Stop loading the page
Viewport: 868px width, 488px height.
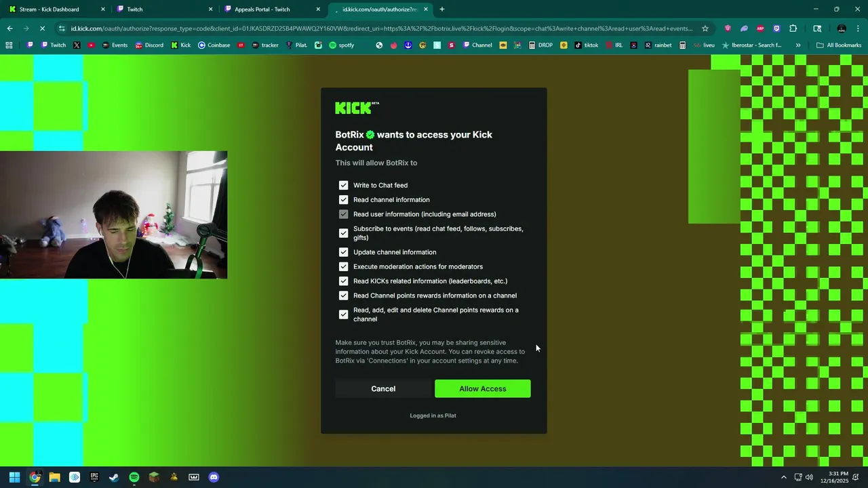(x=42, y=28)
